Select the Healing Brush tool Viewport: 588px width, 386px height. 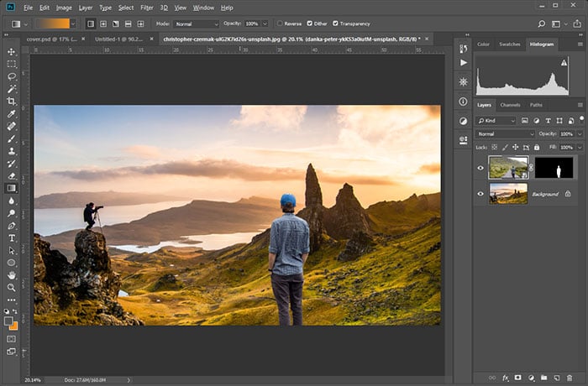coord(11,126)
